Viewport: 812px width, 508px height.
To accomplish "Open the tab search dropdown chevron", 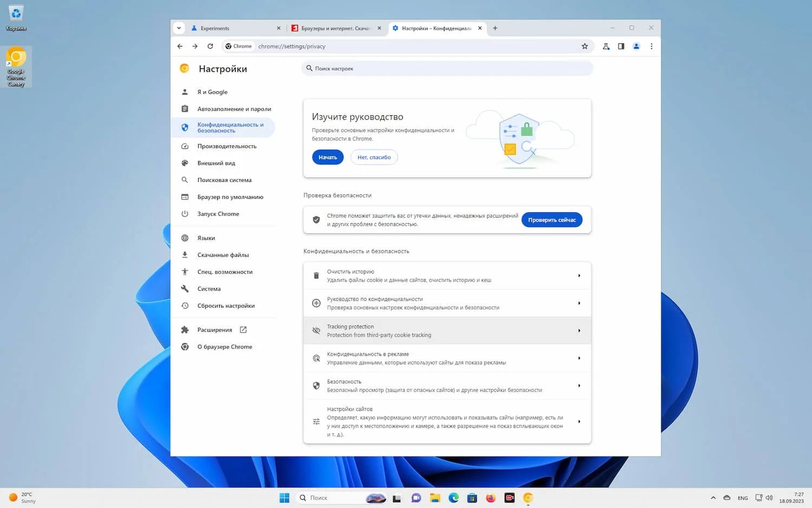I will [179, 28].
